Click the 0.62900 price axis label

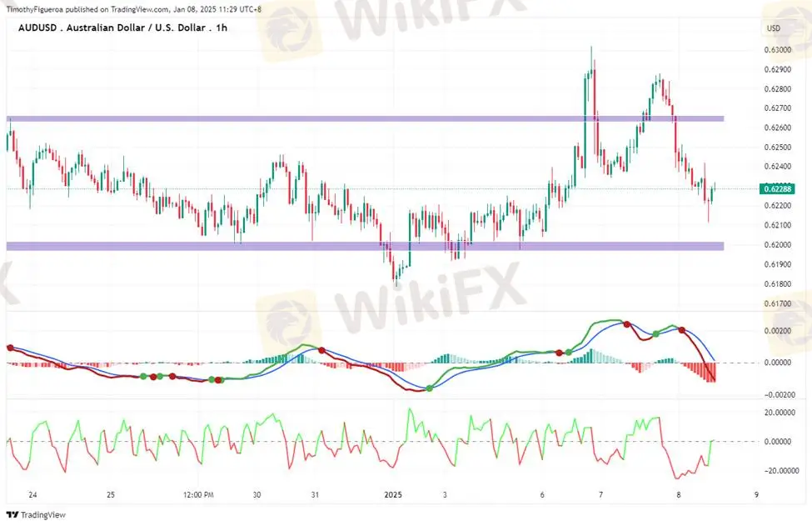(x=778, y=69)
